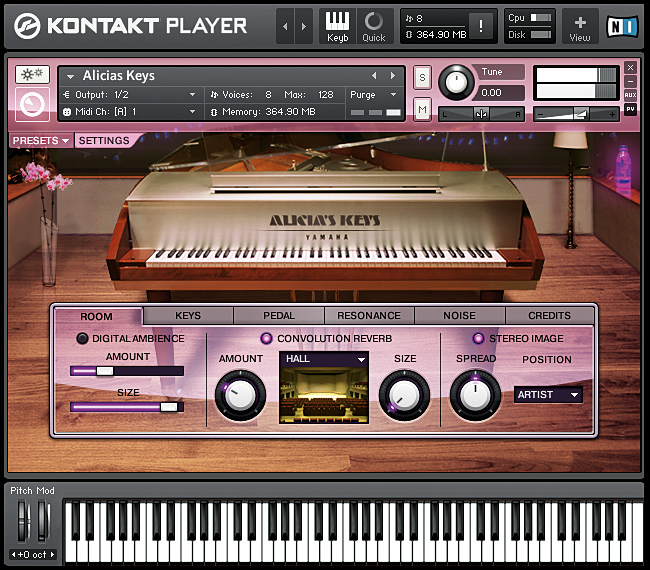Click the Quick load icon
Screen dimensions: 650x570
(373, 25)
